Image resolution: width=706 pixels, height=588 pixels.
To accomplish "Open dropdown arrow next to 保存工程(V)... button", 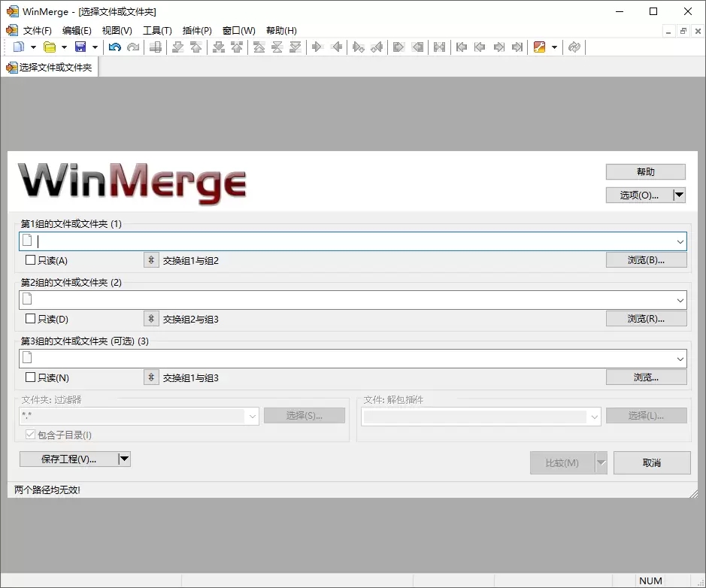I will click(124, 459).
